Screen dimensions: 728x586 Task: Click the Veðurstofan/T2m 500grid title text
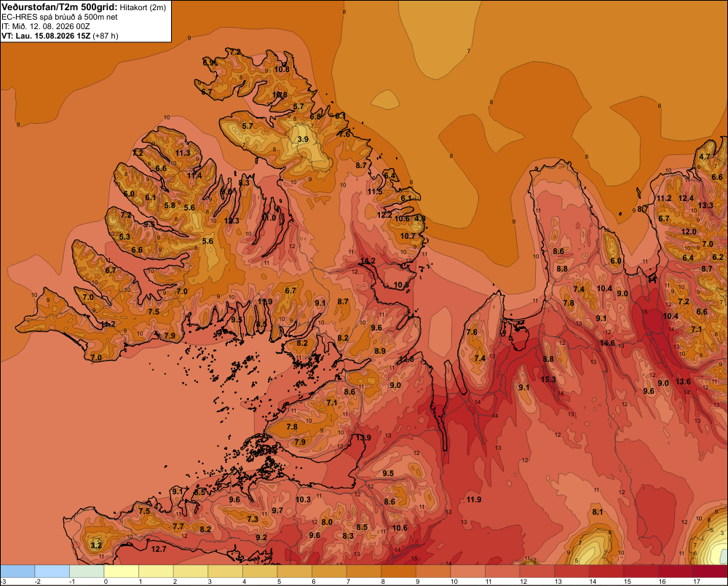[x=60, y=7]
